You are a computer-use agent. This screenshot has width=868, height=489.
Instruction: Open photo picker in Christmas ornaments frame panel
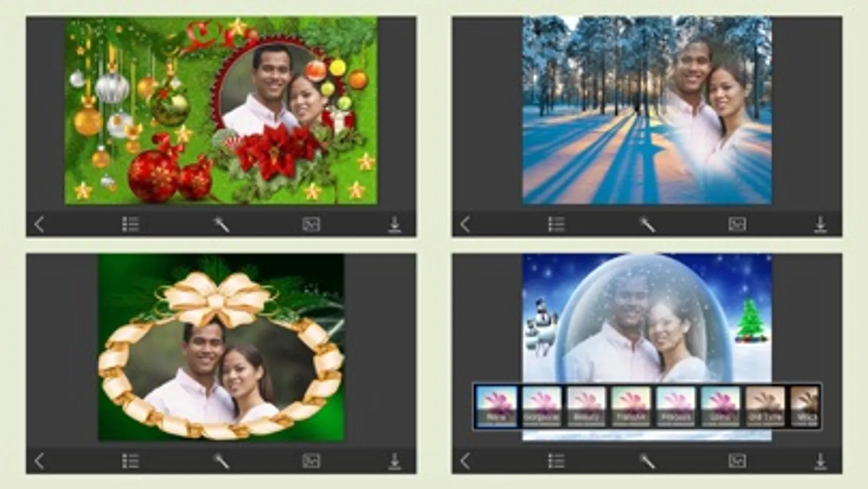(311, 224)
